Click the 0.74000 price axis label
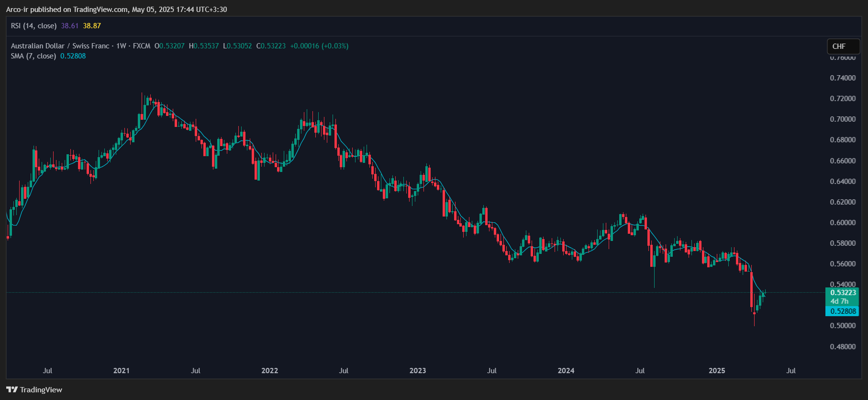Image resolution: width=868 pixels, height=400 pixels. coord(843,78)
